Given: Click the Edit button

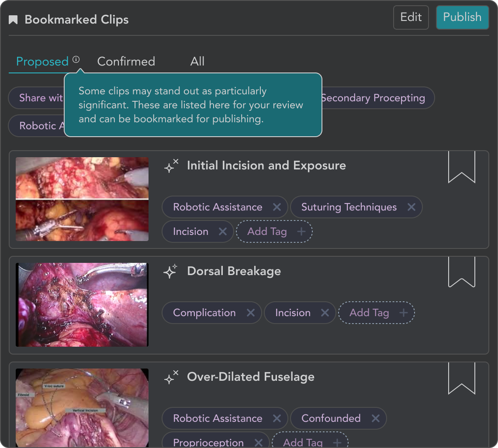Looking at the screenshot, I should pos(411,17).
